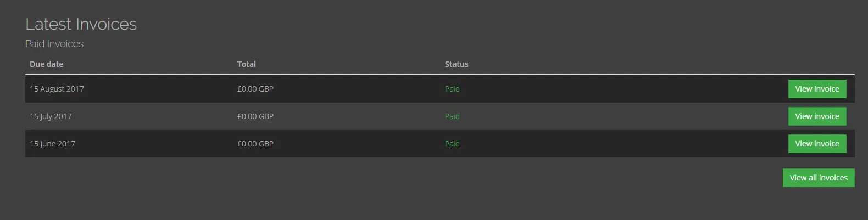Viewport: 868px width, 220px height.
Task: Click the £0.00 GBP total for August
Action: click(x=255, y=89)
